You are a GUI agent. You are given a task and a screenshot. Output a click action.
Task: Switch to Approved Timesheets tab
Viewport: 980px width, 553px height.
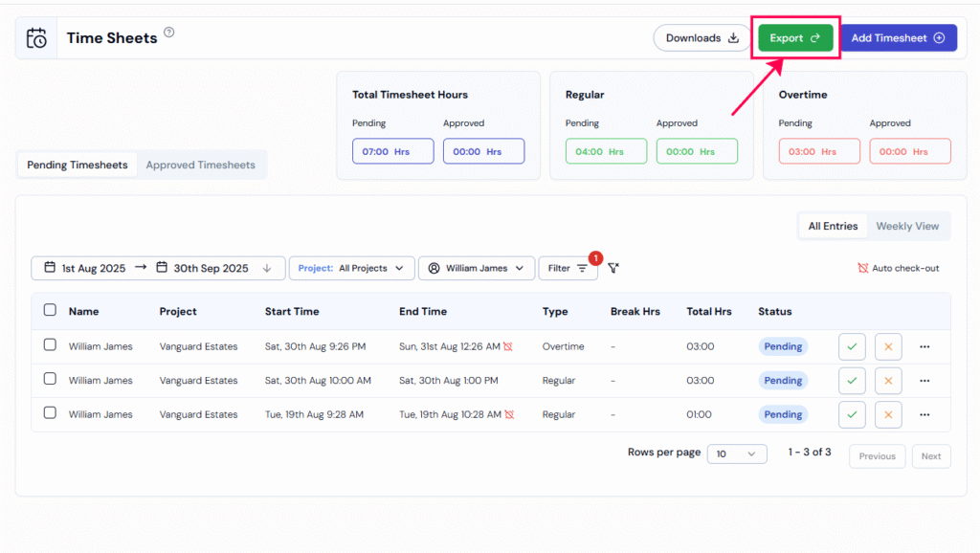point(200,165)
